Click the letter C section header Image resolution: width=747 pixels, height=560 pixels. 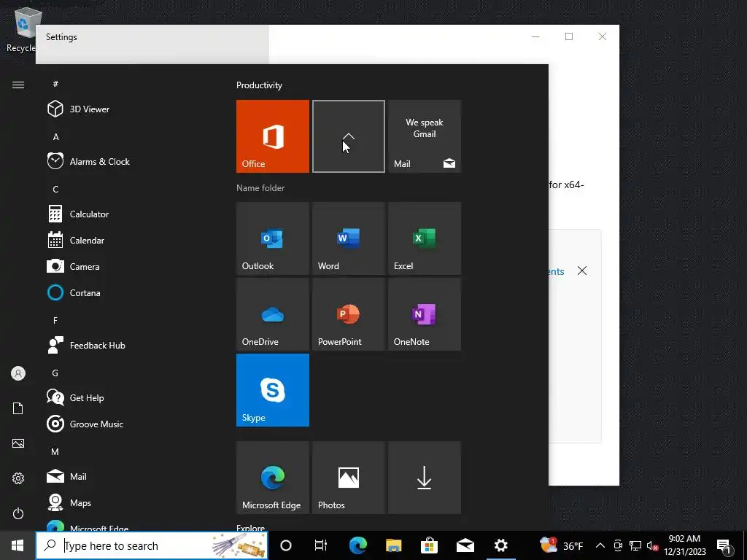click(55, 189)
